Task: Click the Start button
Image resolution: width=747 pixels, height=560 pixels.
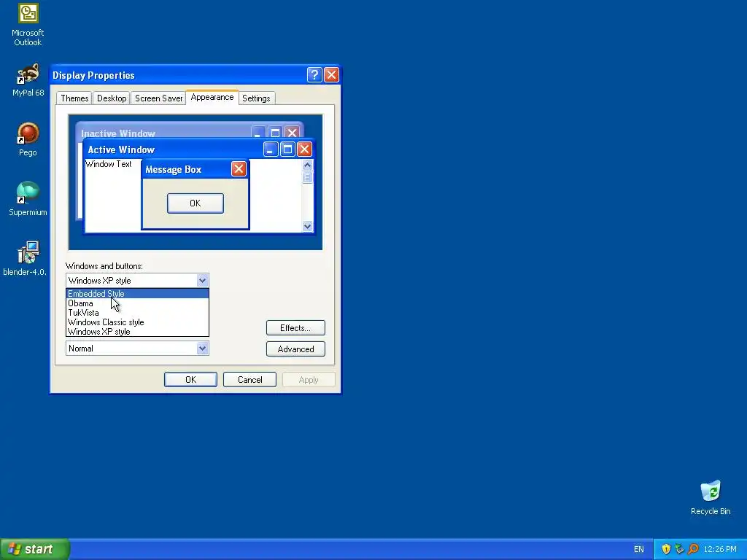Action: [x=35, y=549]
